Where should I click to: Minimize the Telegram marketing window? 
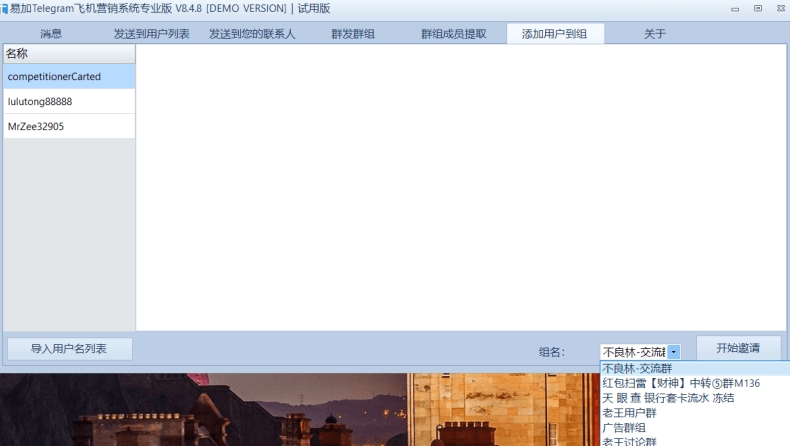point(735,9)
